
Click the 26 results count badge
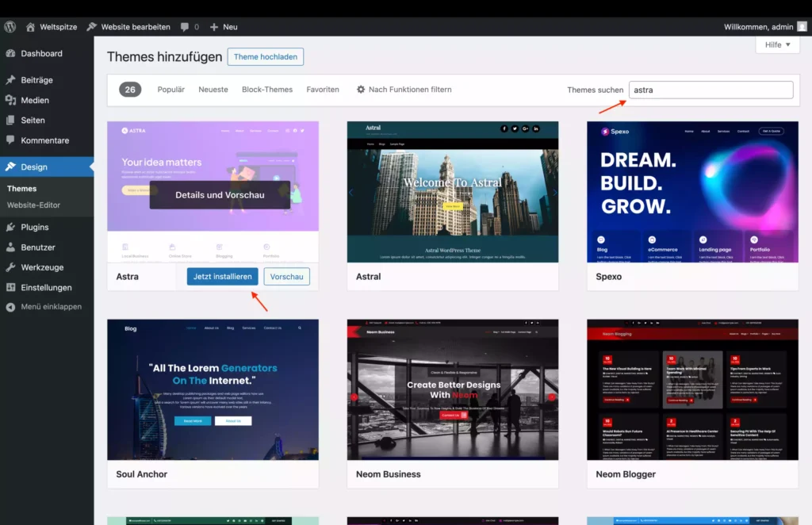tap(130, 90)
